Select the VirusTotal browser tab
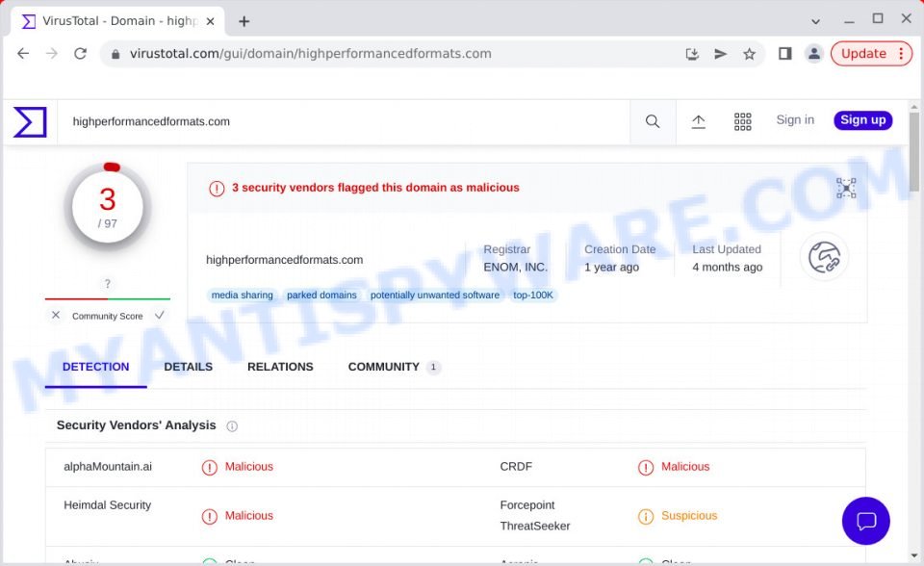This screenshot has width=924, height=566. tap(117, 21)
